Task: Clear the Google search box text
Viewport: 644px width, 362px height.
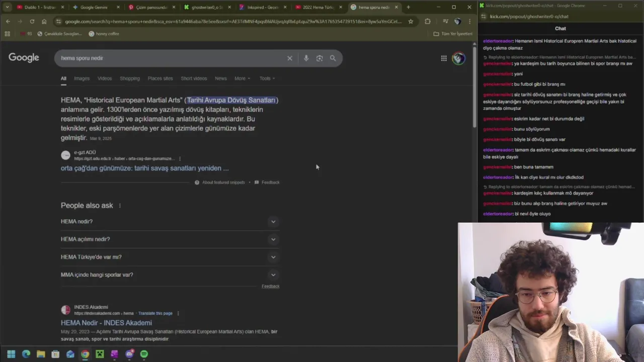Action: tap(290, 58)
